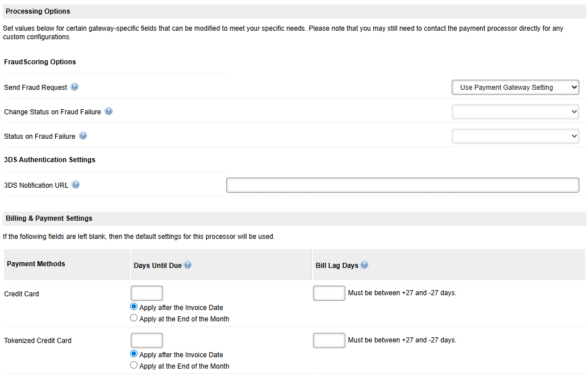Click the Processing Options section header
The height and width of the screenshot is (376, 588).
click(x=38, y=11)
